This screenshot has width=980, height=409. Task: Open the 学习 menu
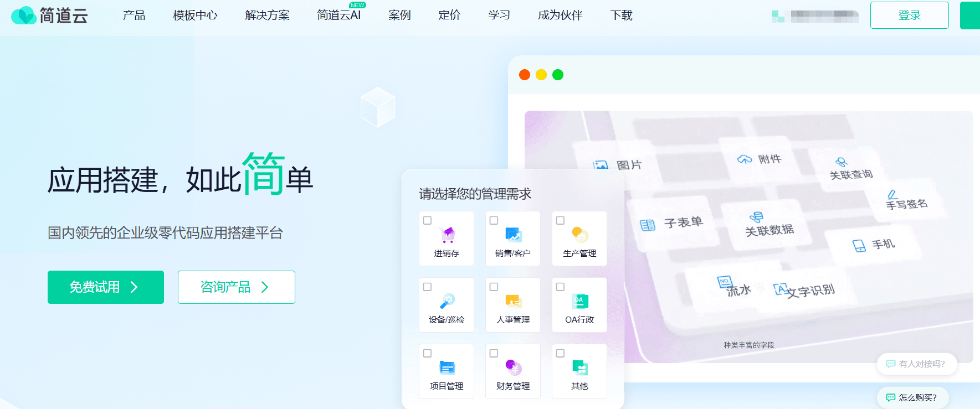click(499, 15)
